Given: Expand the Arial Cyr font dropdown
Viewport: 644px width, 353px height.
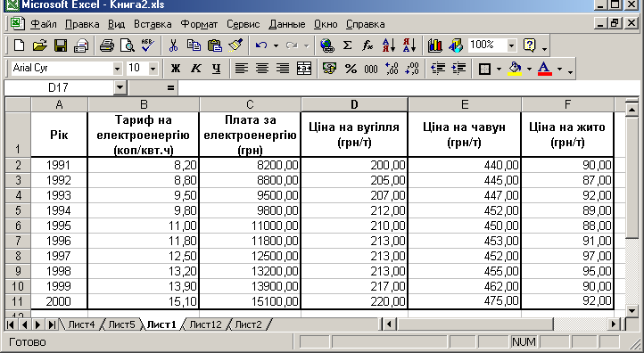Looking at the screenshot, I should coord(118,69).
